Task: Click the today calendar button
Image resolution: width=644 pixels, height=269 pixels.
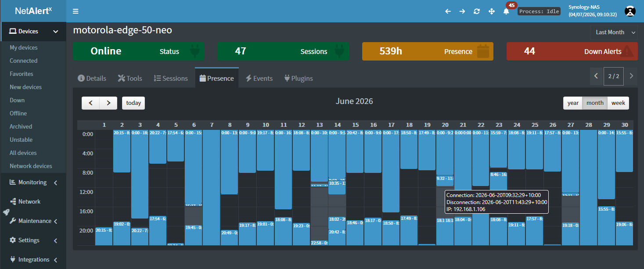Action: point(133,103)
